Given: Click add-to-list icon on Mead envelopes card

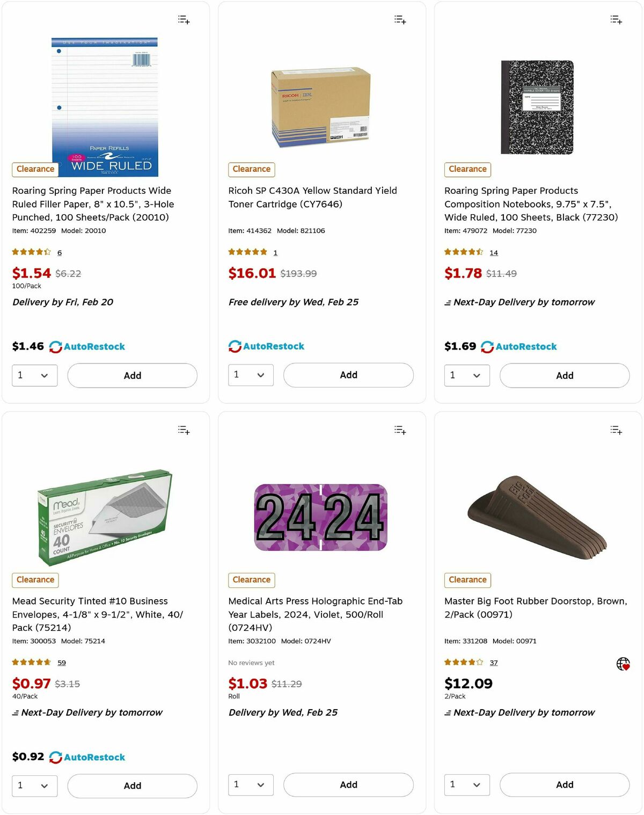Looking at the screenshot, I should (x=183, y=430).
